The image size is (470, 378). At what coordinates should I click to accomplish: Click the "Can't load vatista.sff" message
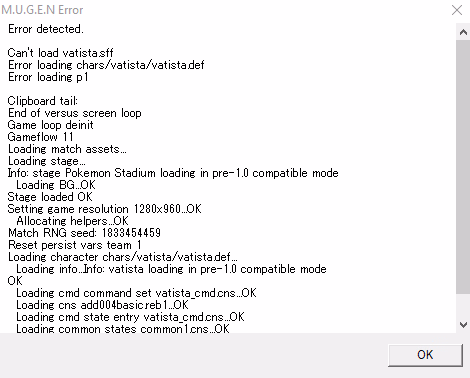pyautogui.click(x=60, y=53)
